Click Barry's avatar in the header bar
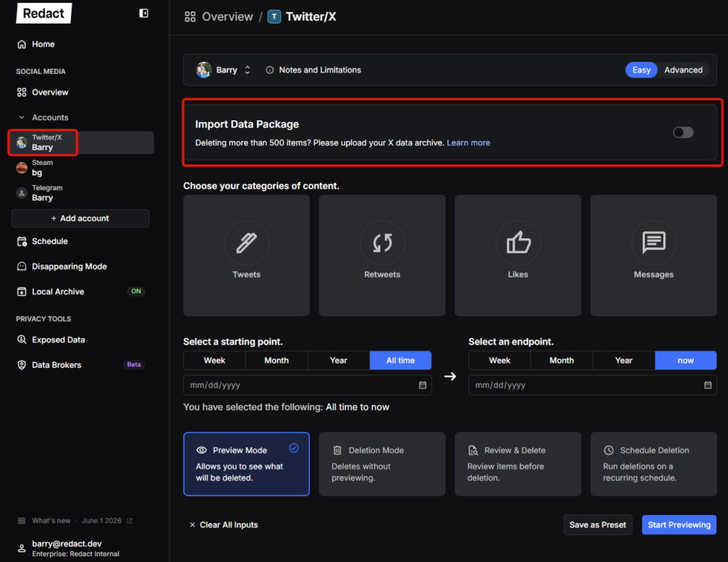 tap(203, 70)
